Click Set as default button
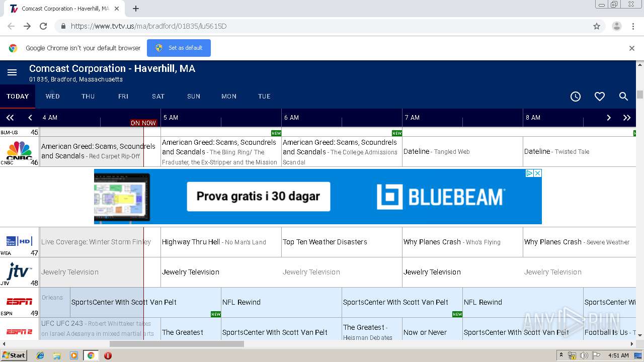The height and width of the screenshot is (362, 644). click(179, 48)
